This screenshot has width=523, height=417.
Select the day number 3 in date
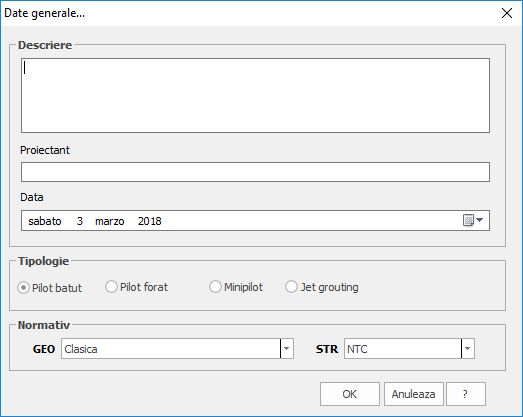[x=80, y=221]
